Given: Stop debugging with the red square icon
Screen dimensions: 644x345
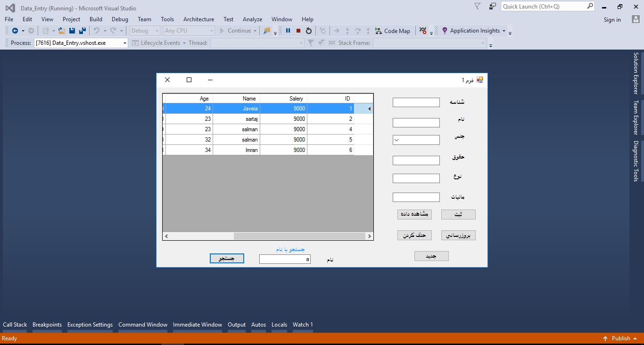Looking at the screenshot, I should click(298, 31).
